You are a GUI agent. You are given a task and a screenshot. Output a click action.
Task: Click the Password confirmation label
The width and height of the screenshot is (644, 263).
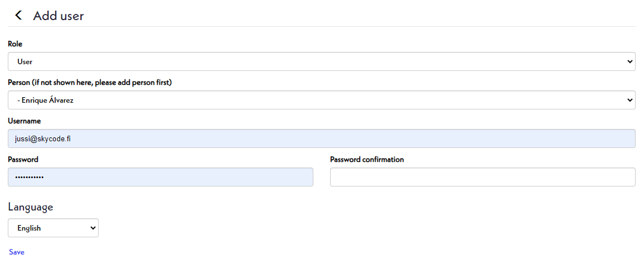367,159
